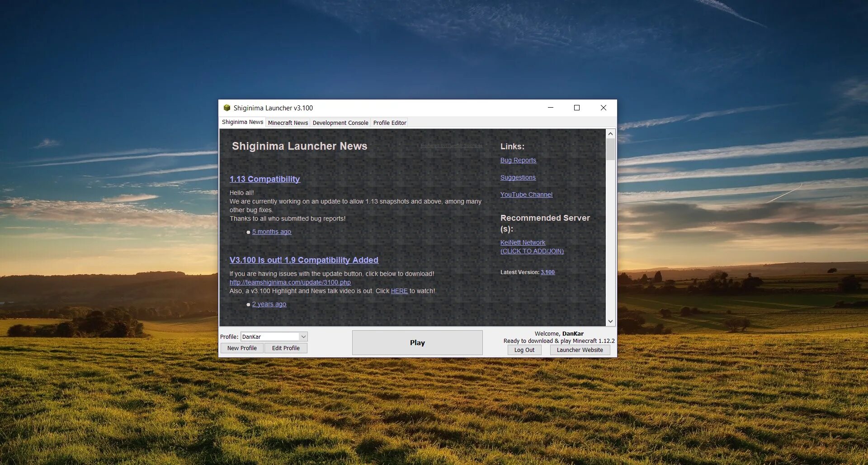Viewport: 868px width, 465px height.
Task: Click the Shiginima Launcher News heading
Action: point(299,146)
